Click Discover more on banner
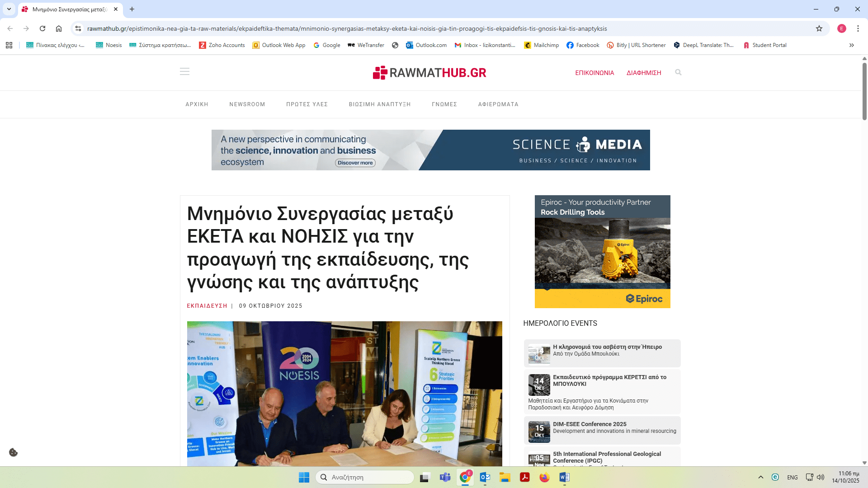The width and height of the screenshot is (868, 488). pyautogui.click(x=355, y=163)
